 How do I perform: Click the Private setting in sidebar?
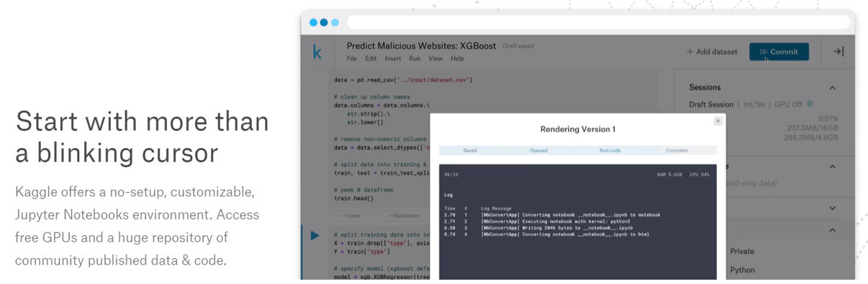[742, 252]
